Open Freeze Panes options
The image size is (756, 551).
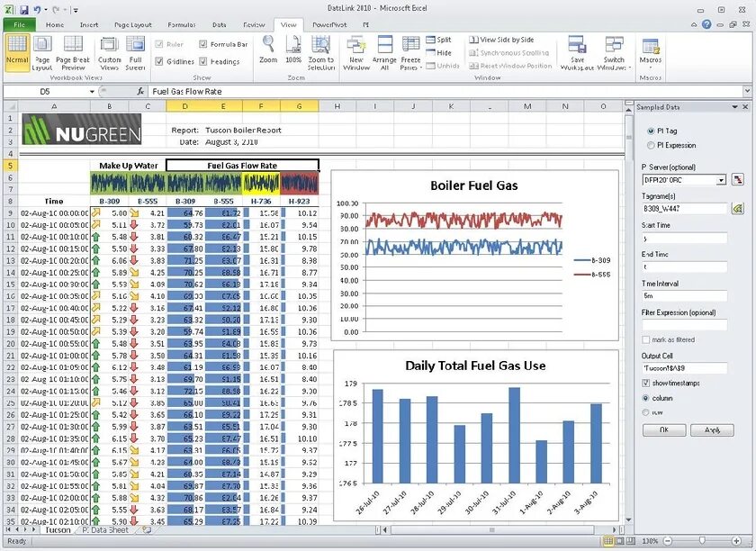[410, 53]
